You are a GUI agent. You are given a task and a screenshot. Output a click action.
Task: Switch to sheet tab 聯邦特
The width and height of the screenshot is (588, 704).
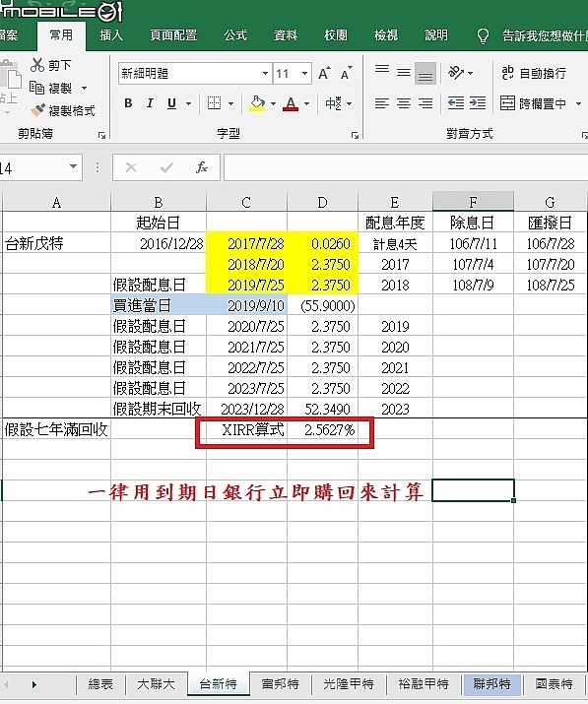tap(491, 684)
